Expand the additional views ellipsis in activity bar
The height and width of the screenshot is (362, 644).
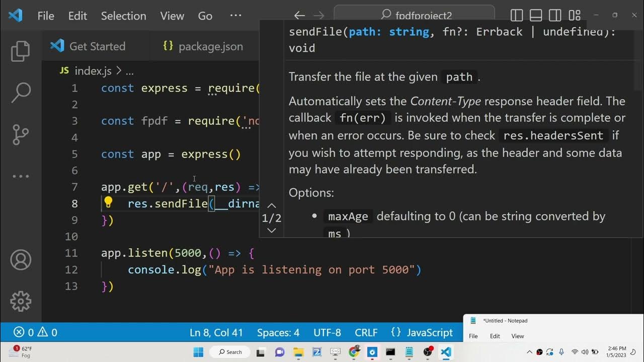click(x=21, y=176)
